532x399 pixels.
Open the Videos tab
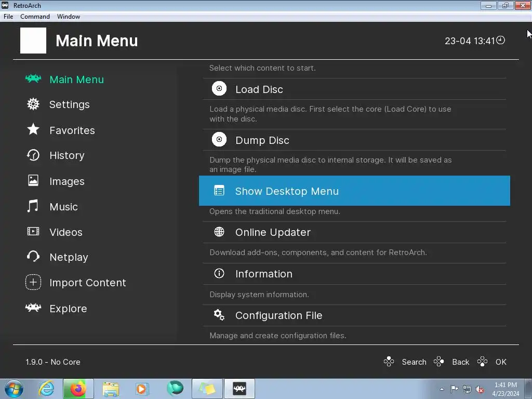(x=66, y=232)
